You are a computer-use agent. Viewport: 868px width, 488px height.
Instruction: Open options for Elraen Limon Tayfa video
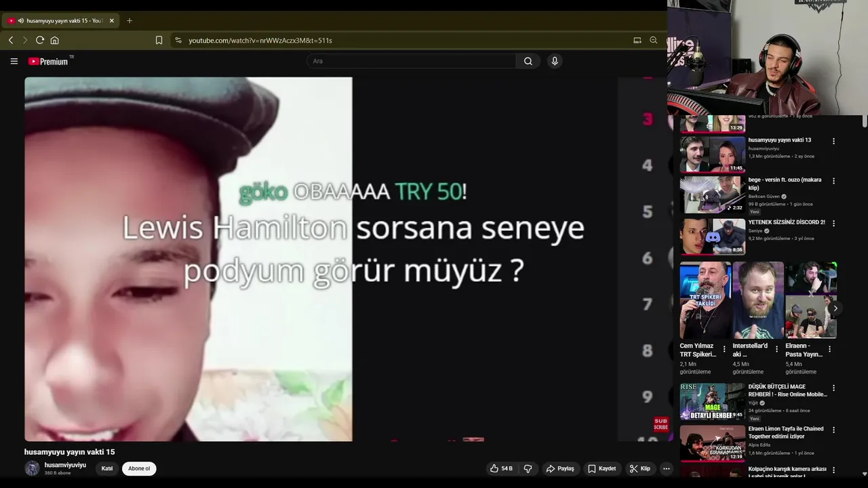click(x=834, y=430)
